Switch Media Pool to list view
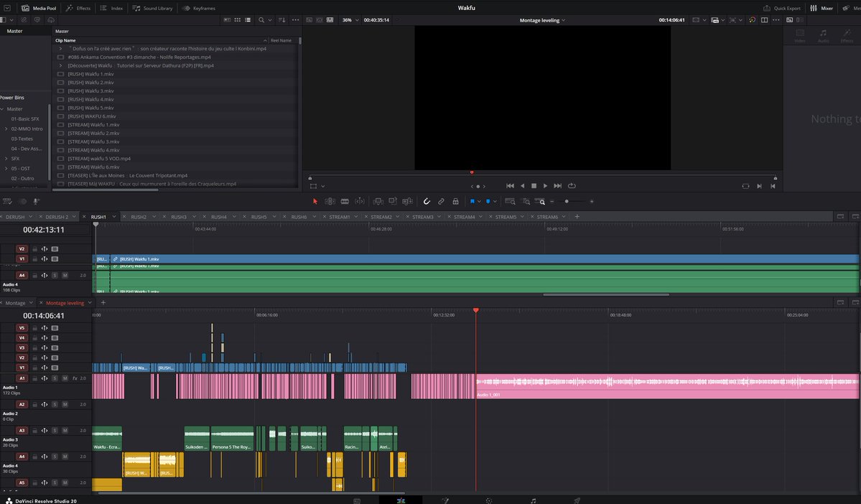Screen dimensions: 861x504 [x=248, y=20]
